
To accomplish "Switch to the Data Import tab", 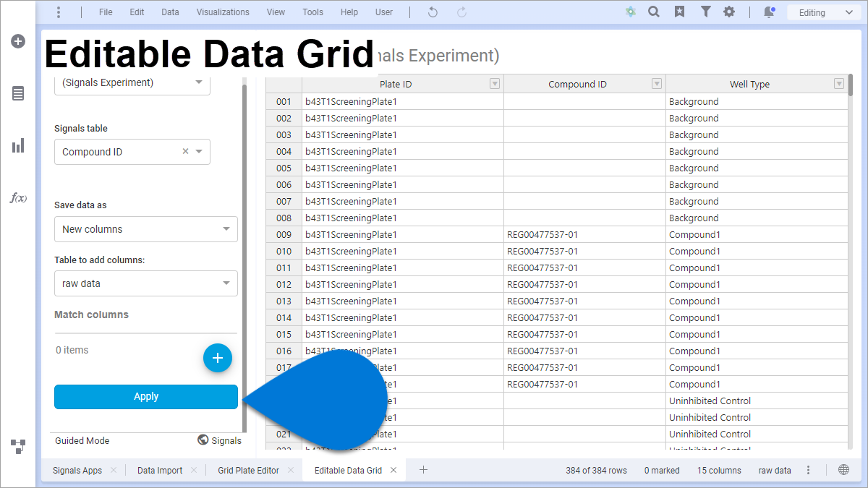I will click(x=160, y=471).
